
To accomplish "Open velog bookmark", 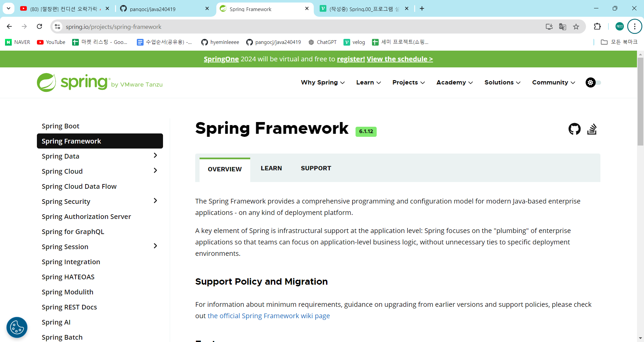I will click(x=355, y=42).
